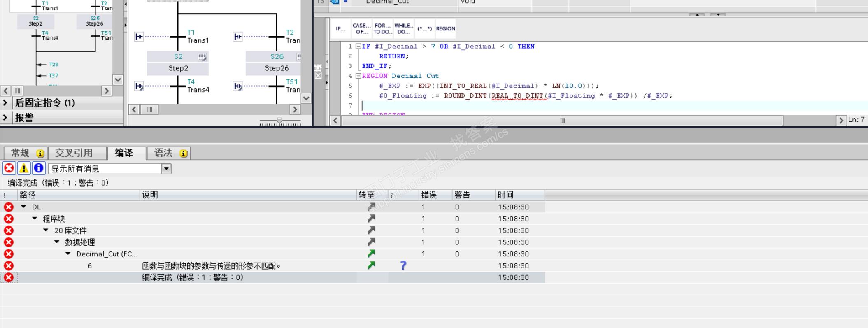
Task: Expand the 报警 section
Action: (x=5, y=118)
